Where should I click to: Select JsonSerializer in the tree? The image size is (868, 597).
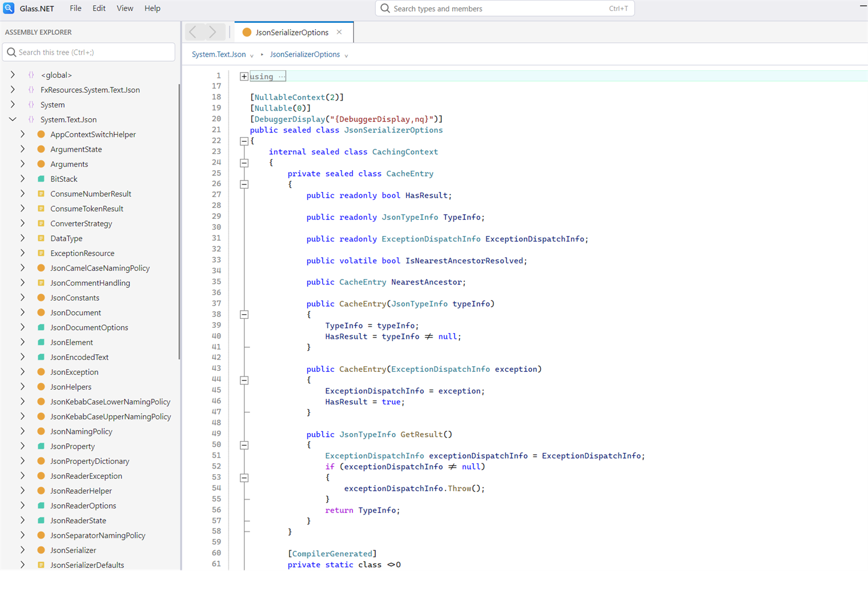73,550
